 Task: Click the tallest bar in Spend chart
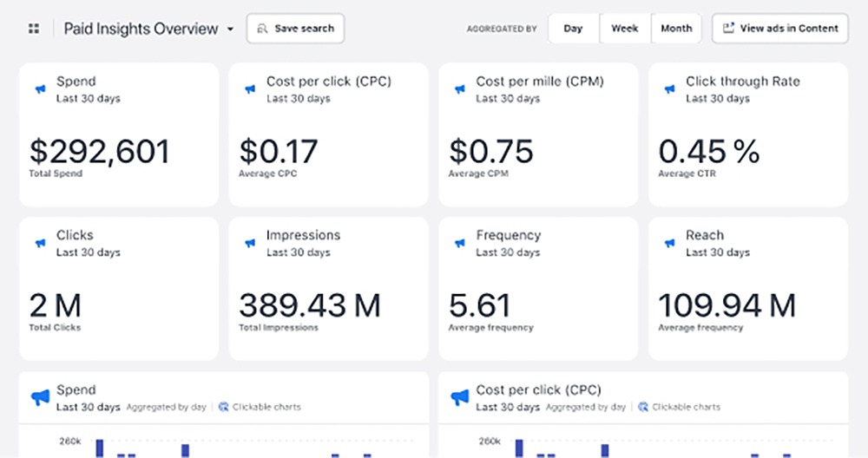(x=100, y=448)
